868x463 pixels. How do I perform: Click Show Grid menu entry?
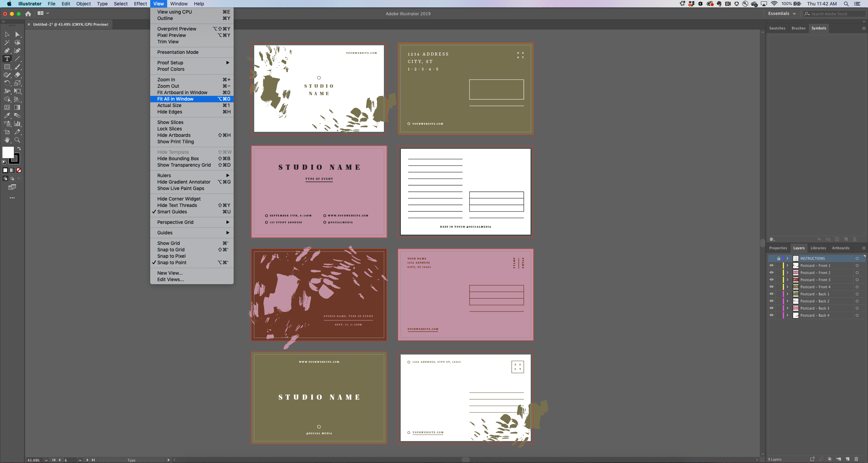[x=169, y=243]
